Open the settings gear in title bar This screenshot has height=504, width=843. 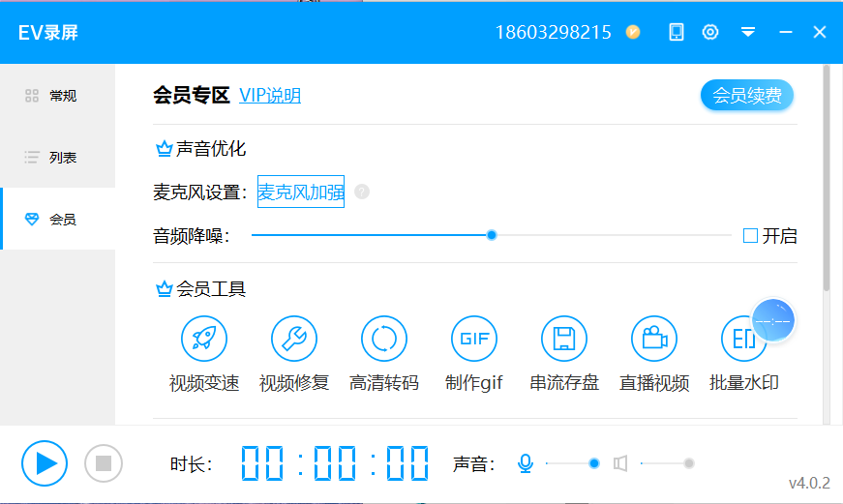710,32
